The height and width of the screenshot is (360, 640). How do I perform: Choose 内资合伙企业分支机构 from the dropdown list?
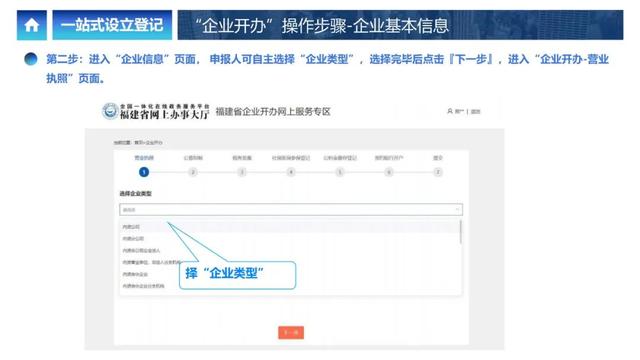[143, 286]
